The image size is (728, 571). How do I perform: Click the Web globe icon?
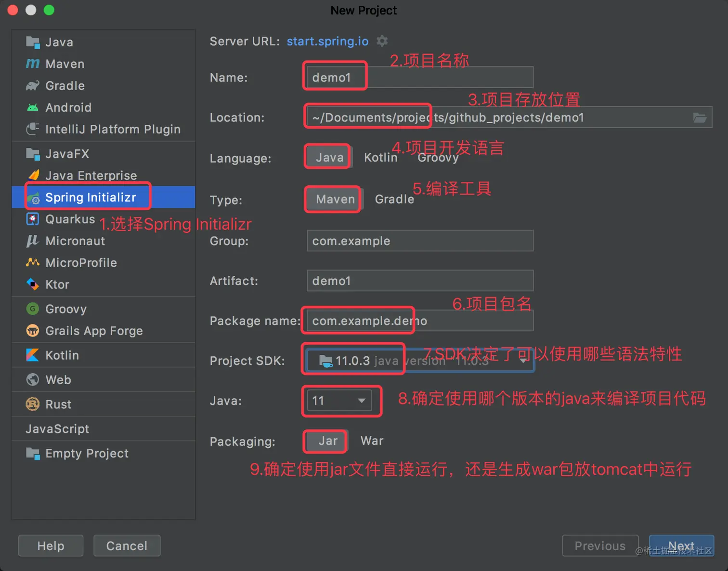[x=33, y=380]
